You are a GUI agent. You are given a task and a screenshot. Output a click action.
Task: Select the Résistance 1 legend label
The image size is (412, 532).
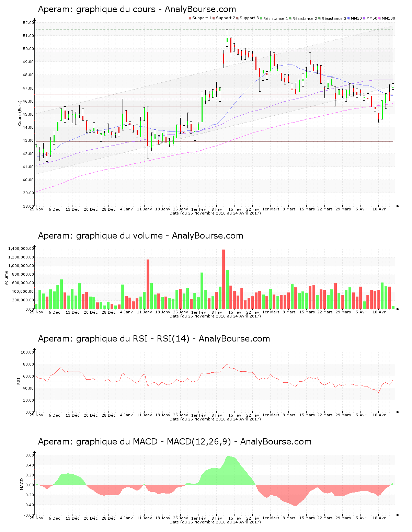276,19
